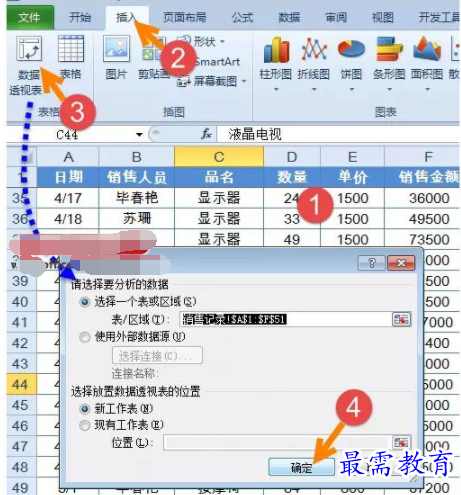
Task: Switch to the 公式 tab
Action: pos(242,17)
